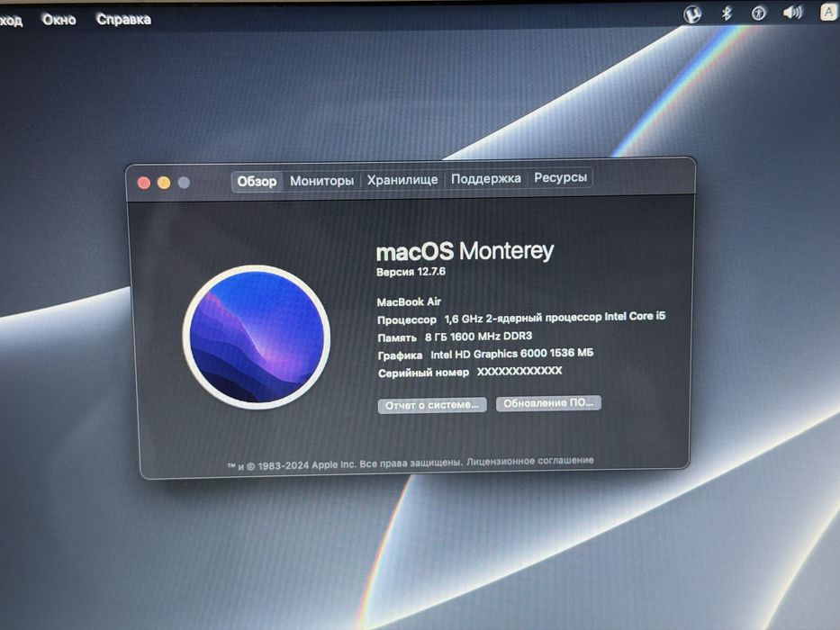840x630 pixels.
Task: Select the Ресурсы tab
Action: click(x=560, y=177)
